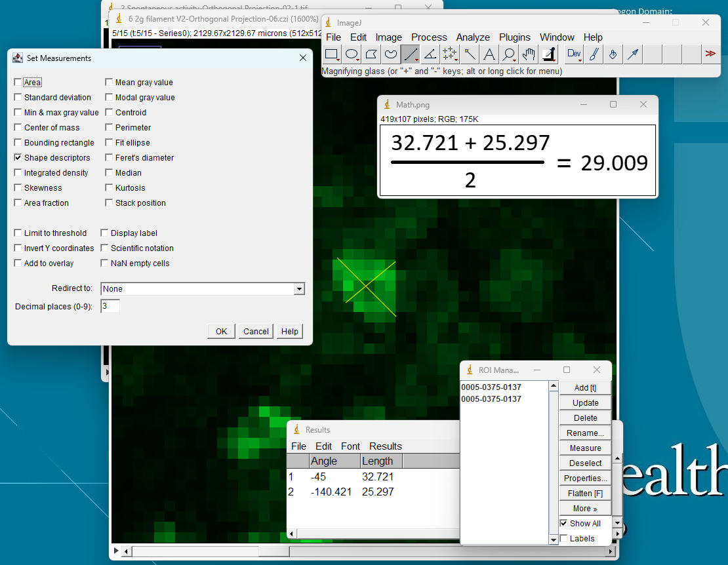The image size is (728, 565).
Task: Expand the More » menu in ROI Manager
Action: [x=585, y=509]
